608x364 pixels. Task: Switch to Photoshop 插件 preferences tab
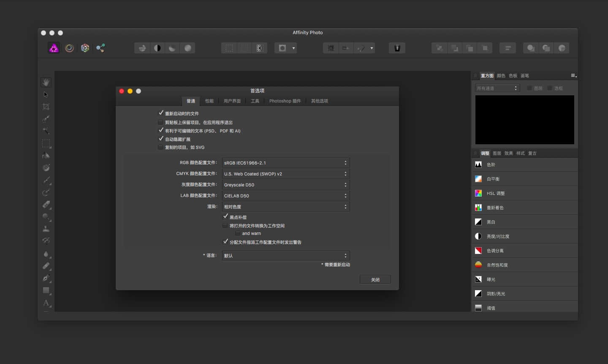point(285,101)
